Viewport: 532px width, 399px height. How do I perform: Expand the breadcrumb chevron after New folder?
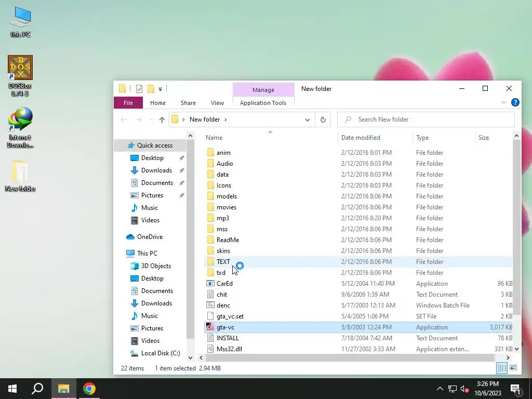coord(225,119)
